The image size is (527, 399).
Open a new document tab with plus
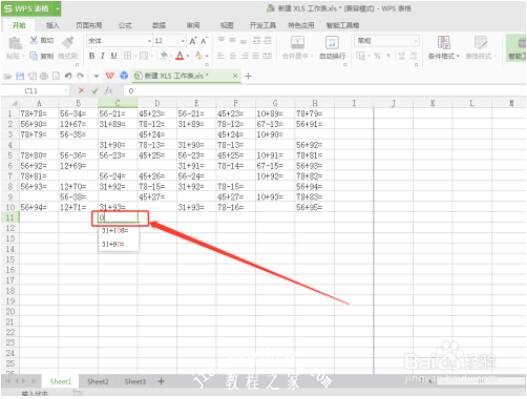[x=248, y=76]
